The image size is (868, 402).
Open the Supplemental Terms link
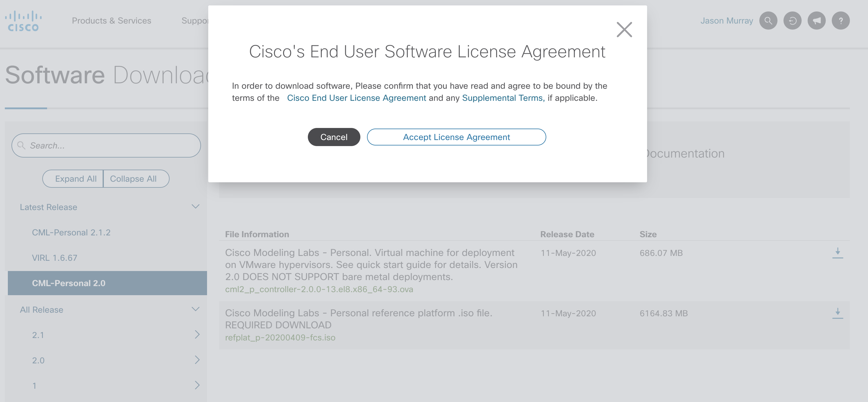[503, 98]
